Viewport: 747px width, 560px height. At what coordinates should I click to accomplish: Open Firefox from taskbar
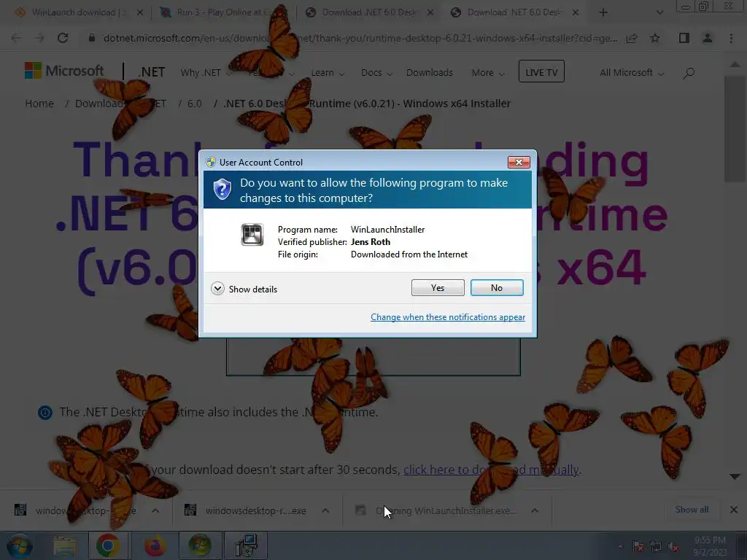click(155, 545)
